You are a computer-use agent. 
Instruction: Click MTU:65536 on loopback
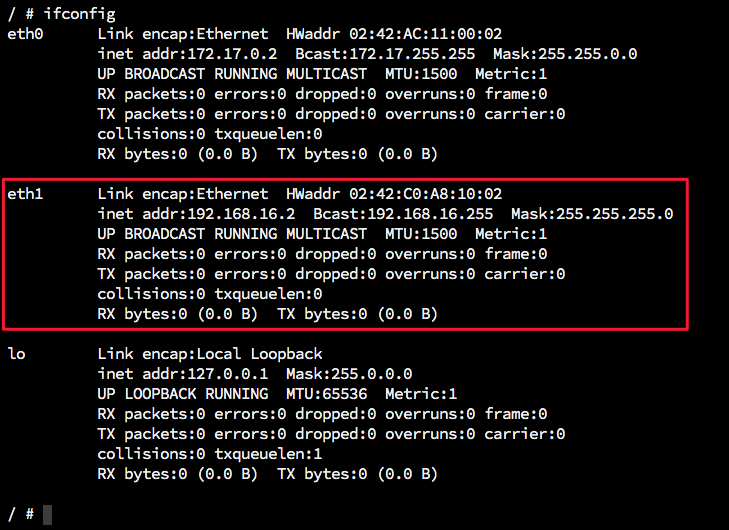(x=326, y=394)
